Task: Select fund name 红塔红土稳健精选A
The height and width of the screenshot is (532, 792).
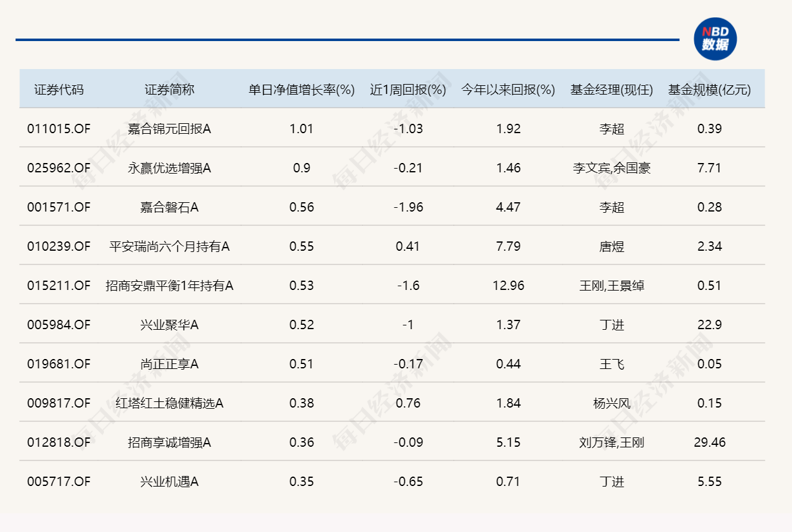Action: (169, 403)
